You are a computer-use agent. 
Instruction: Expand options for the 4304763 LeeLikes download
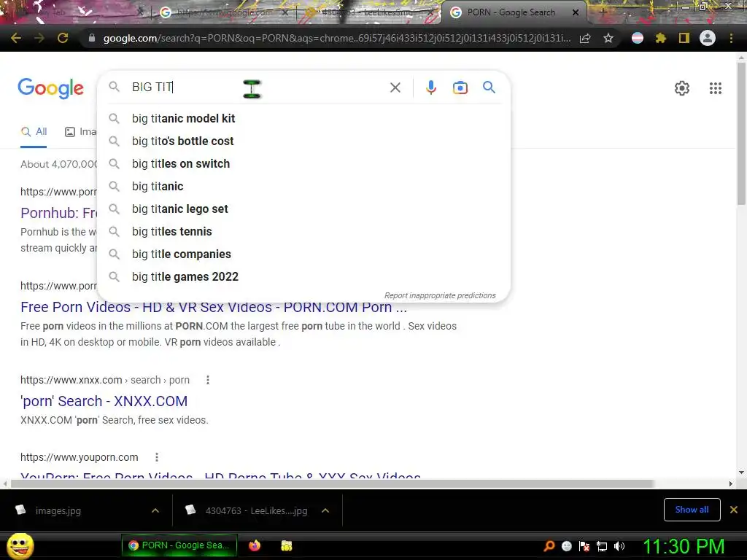pos(325,510)
